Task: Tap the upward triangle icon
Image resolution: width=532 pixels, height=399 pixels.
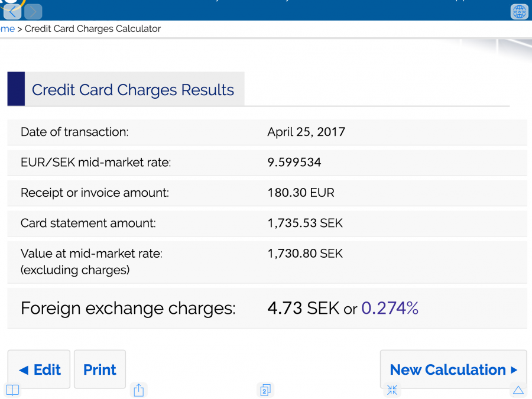Action: (x=518, y=390)
